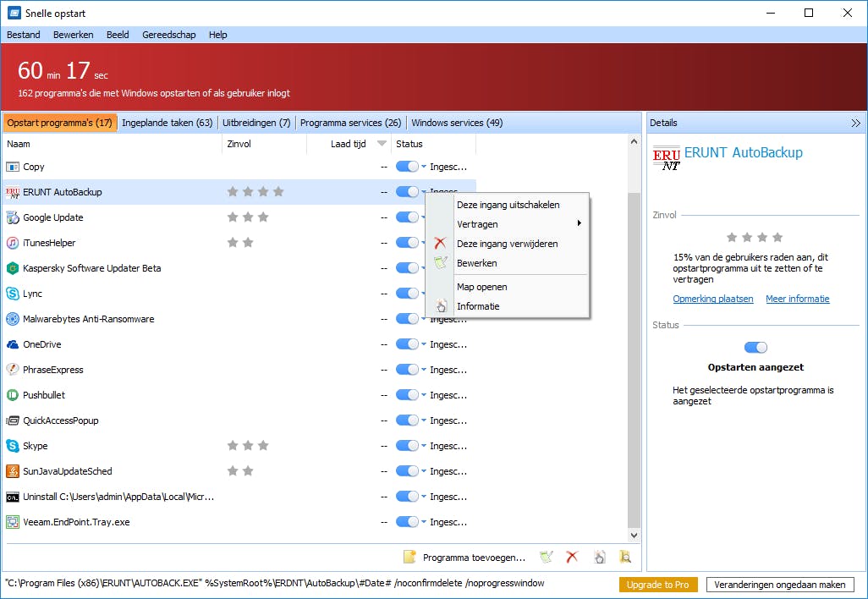868x599 pixels.
Task: Click the Snelle opstart app icon in title bar
Action: click(x=14, y=13)
